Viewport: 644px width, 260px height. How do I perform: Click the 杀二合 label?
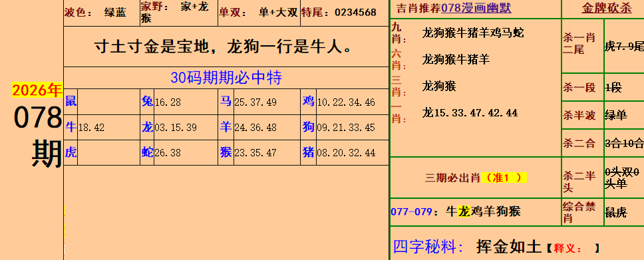click(x=579, y=144)
